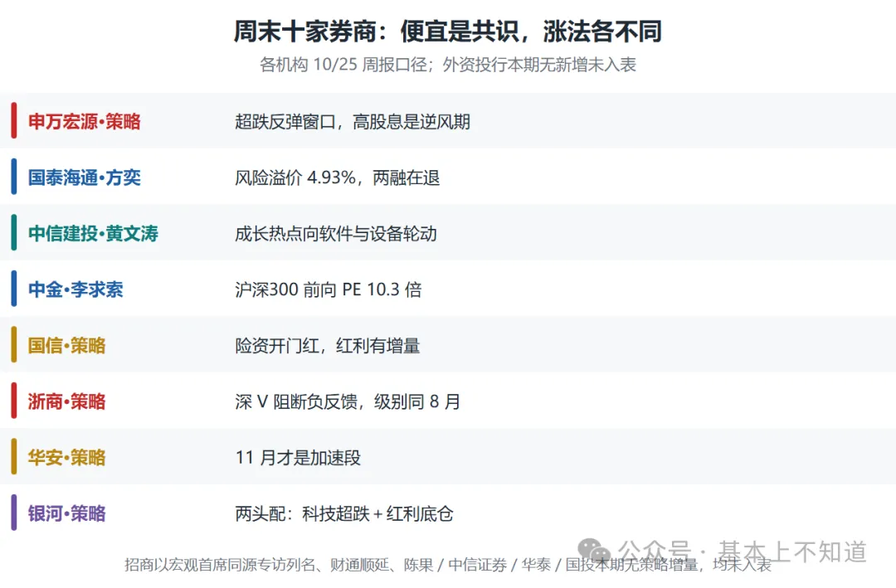Viewport: 896px width, 588px height.
Task: Select the 银河·策略 row label
Action: [67, 513]
